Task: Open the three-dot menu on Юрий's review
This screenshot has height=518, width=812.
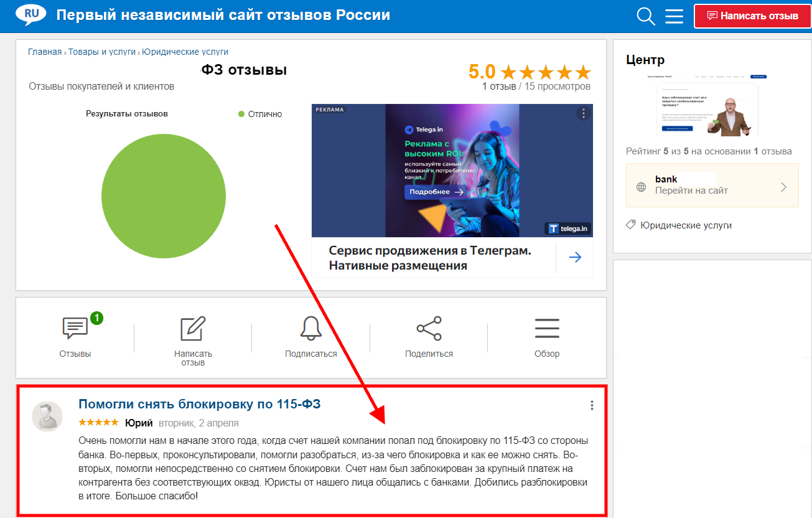Action: 592,405
